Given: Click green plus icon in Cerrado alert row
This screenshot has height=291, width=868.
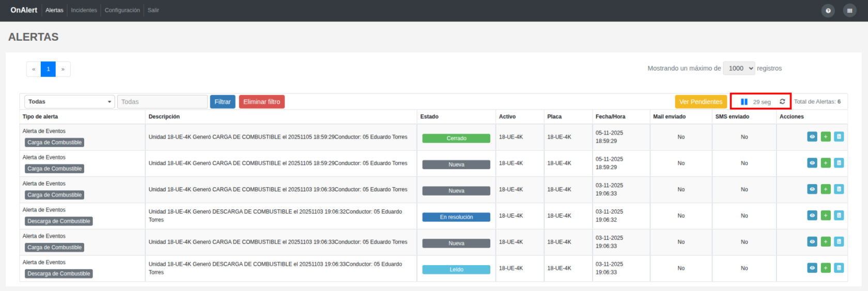Looking at the screenshot, I should (826, 137).
